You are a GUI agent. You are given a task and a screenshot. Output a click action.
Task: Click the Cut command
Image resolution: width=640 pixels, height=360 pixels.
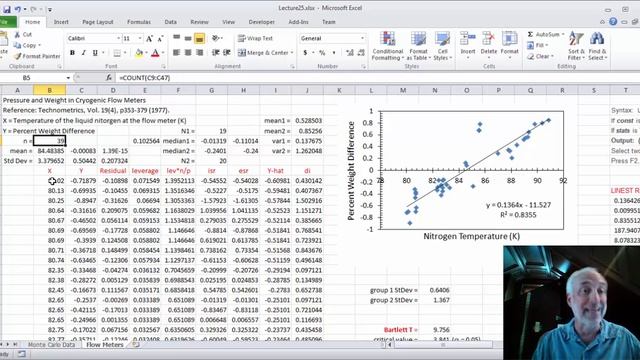pyautogui.click(x=23, y=34)
